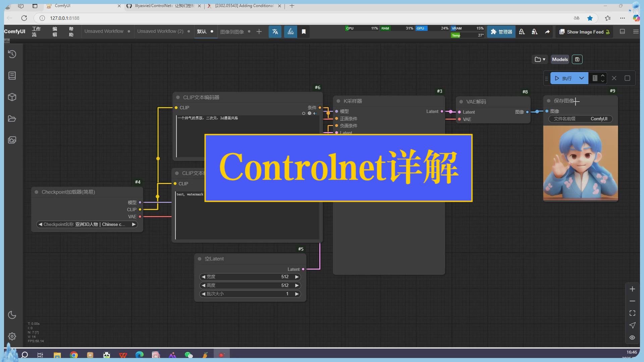Click the cancel X in run bar
This screenshot has width=644, height=362.
coord(614,78)
